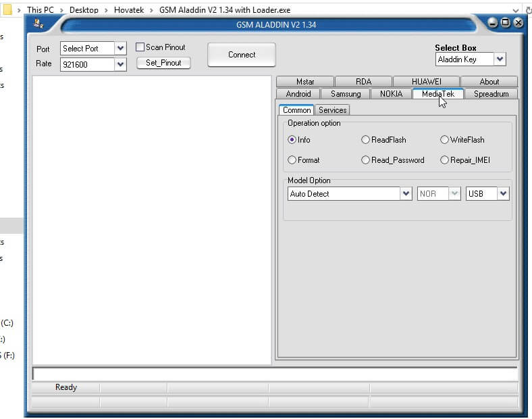Click the Connect button
This screenshot has width=532, height=419.
coord(242,55)
